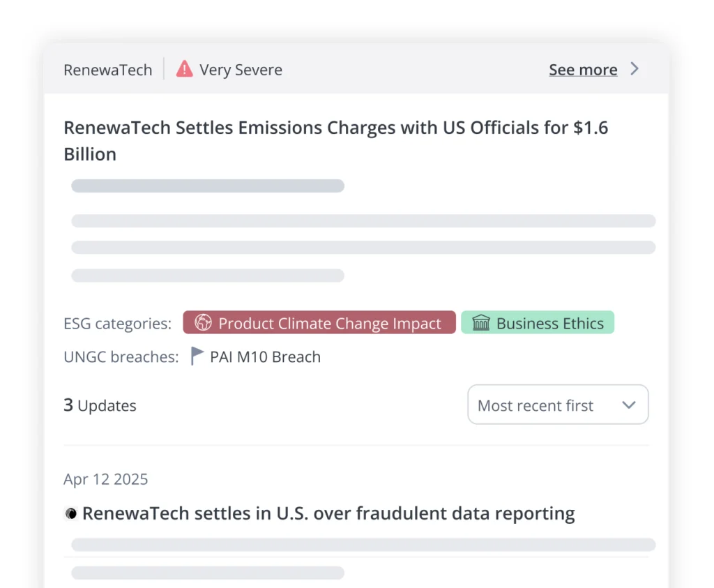Click the globe icon in Climate tag

[x=203, y=323]
